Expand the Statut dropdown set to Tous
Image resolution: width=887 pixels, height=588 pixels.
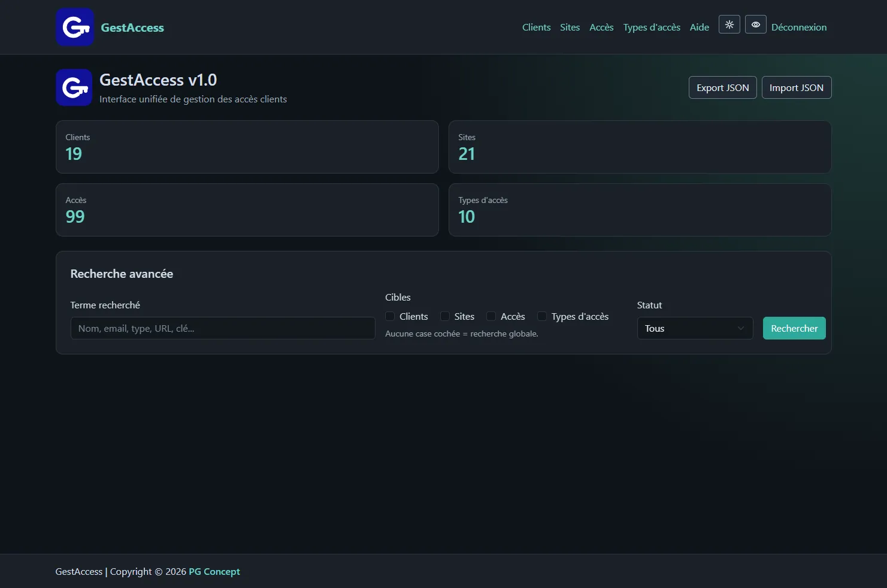point(695,328)
